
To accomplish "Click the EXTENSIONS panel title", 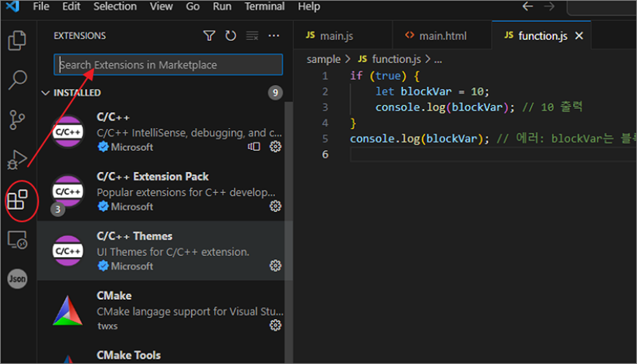I will click(80, 36).
